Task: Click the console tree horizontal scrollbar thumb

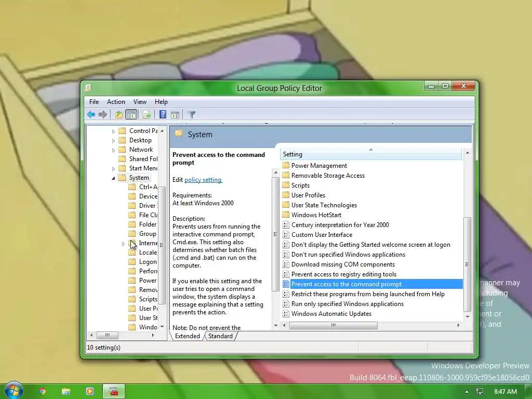Action: pyautogui.click(x=107, y=335)
